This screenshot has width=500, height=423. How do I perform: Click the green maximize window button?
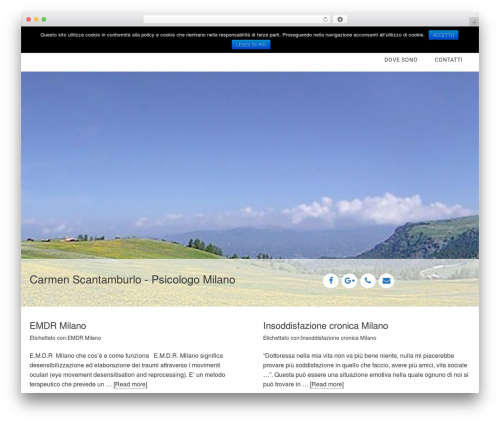(x=44, y=19)
